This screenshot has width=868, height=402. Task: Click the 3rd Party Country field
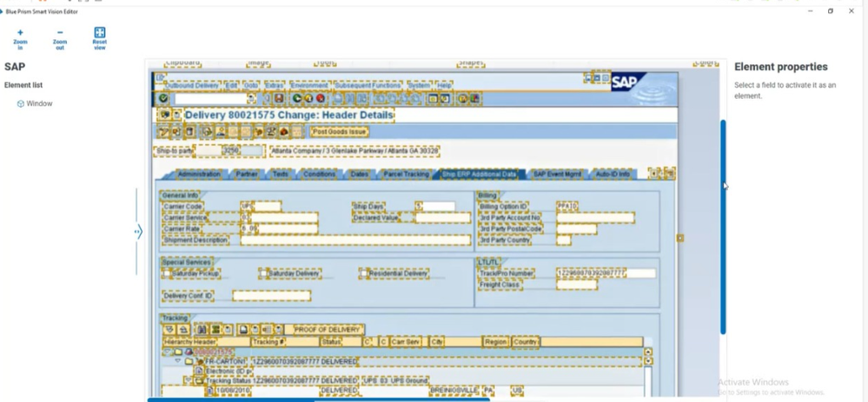tap(564, 240)
